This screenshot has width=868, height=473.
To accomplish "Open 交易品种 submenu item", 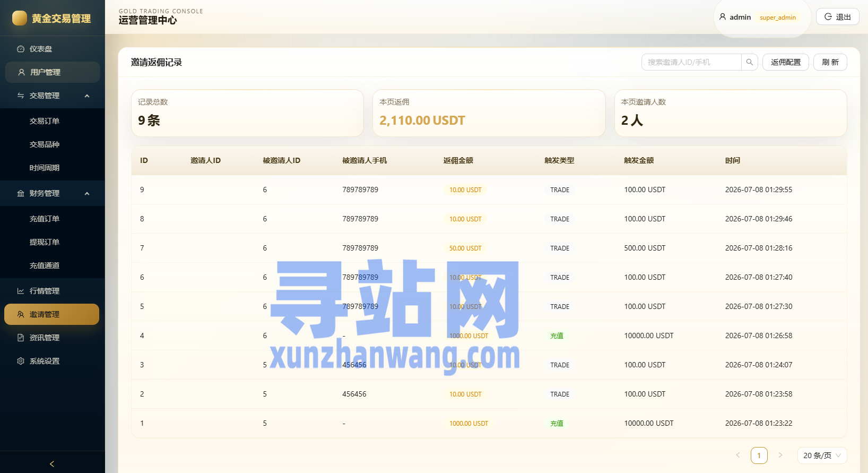I will [53, 144].
